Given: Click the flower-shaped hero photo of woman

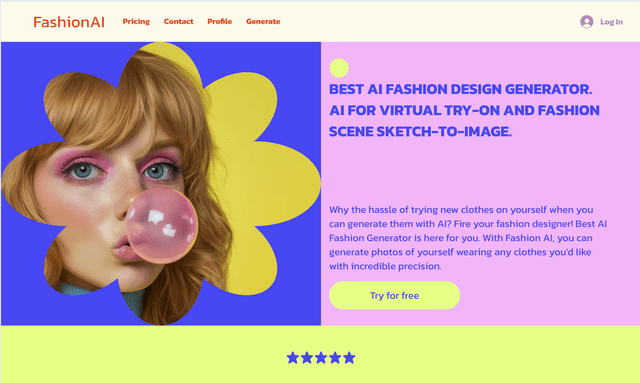Looking at the screenshot, I should point(161,184).
